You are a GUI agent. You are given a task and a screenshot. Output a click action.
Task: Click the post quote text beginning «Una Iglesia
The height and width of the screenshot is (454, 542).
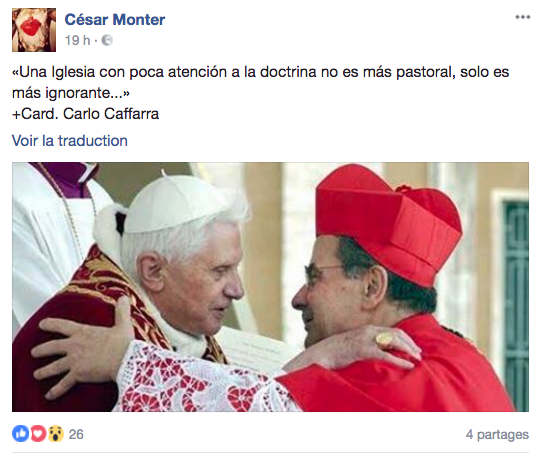[261, 83]
